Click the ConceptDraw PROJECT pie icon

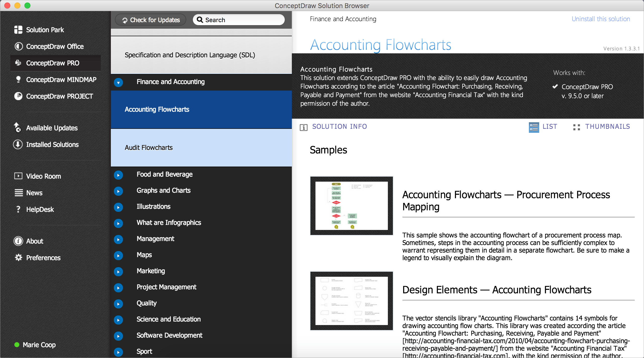pos(18,96)
